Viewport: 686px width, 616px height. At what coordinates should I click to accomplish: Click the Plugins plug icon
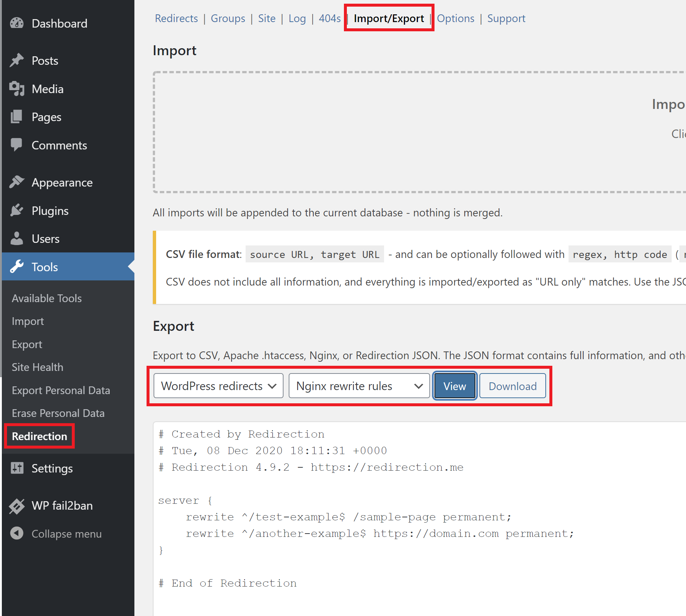[17, 210]
